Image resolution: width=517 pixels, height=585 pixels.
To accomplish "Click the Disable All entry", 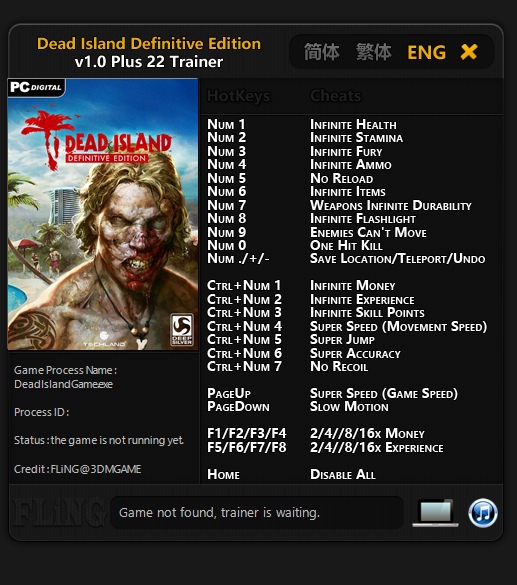I will (x=343, y=474).
